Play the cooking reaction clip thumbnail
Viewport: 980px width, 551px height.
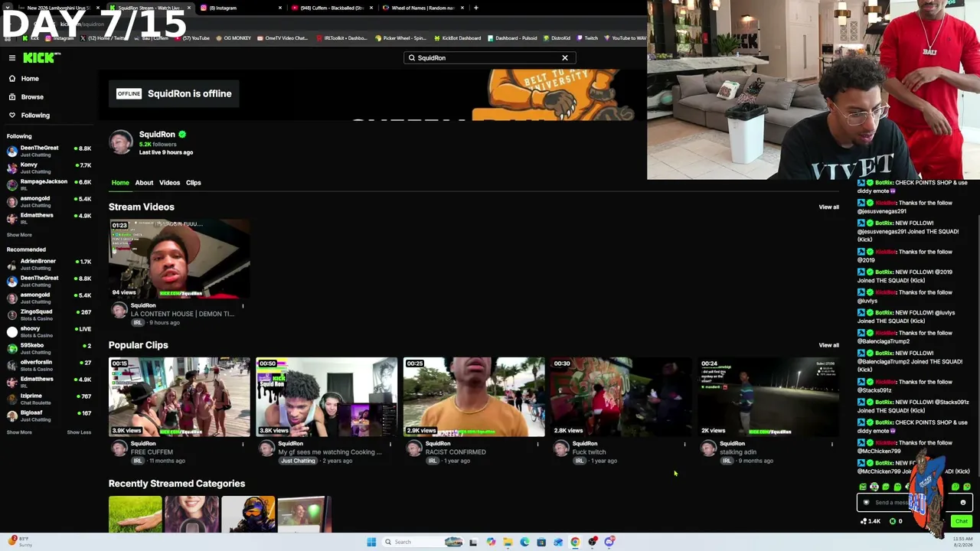[326, 396]
